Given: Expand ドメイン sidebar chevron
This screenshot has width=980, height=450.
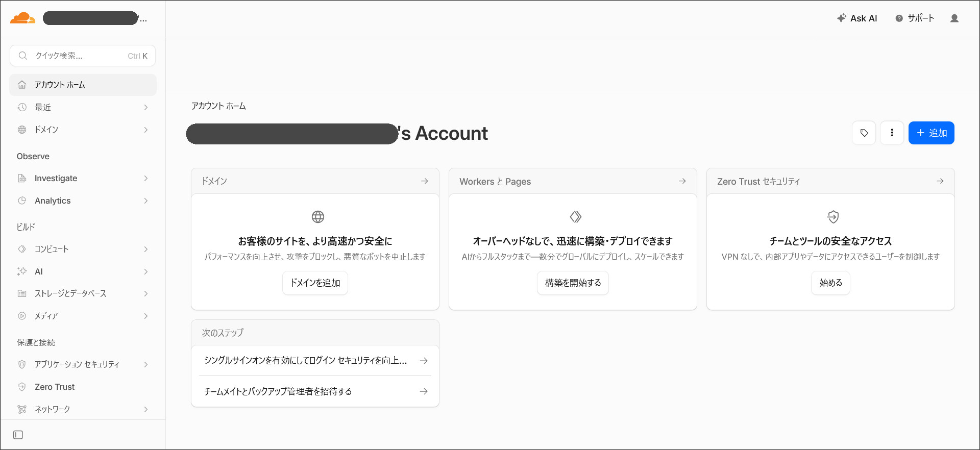Looking at the screenshot, I should [146, 130].
